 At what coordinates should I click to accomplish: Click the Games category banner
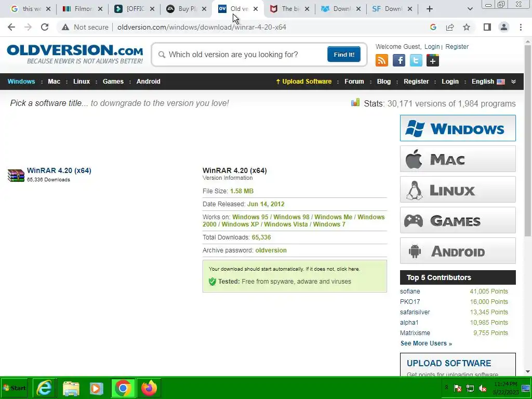pyautogui.click(x=458, y=220)
